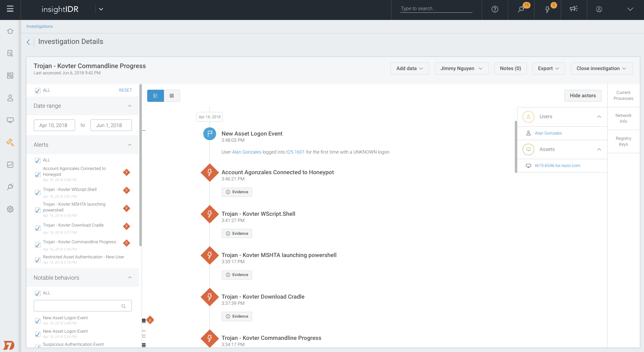The height and width of the screenshot is (352, 644).
Task: Open the Alan Gonzales user link
Action: coord(548,133)
